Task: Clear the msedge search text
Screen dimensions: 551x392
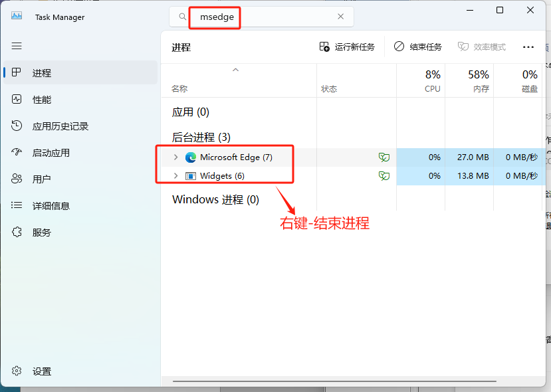Action: 341,17
